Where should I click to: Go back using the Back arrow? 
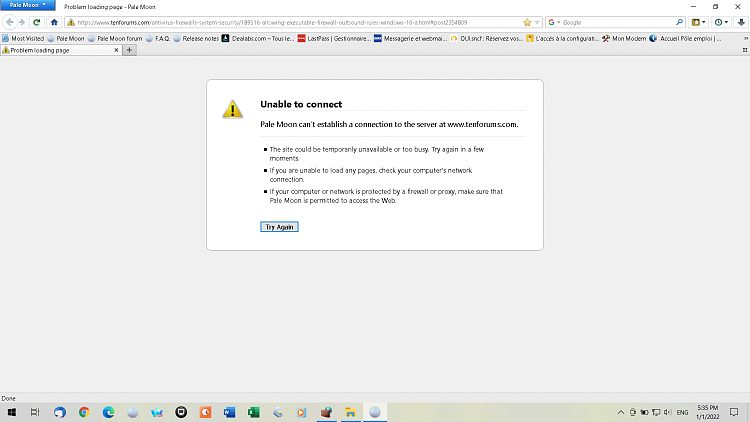[10, 22]
